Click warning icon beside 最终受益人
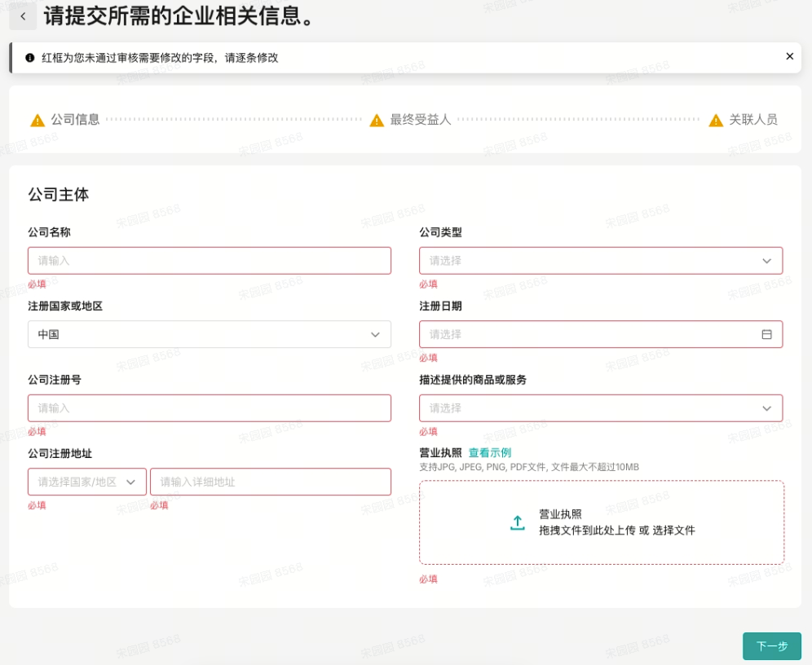 pyautogui.click(x=377, y=121)
